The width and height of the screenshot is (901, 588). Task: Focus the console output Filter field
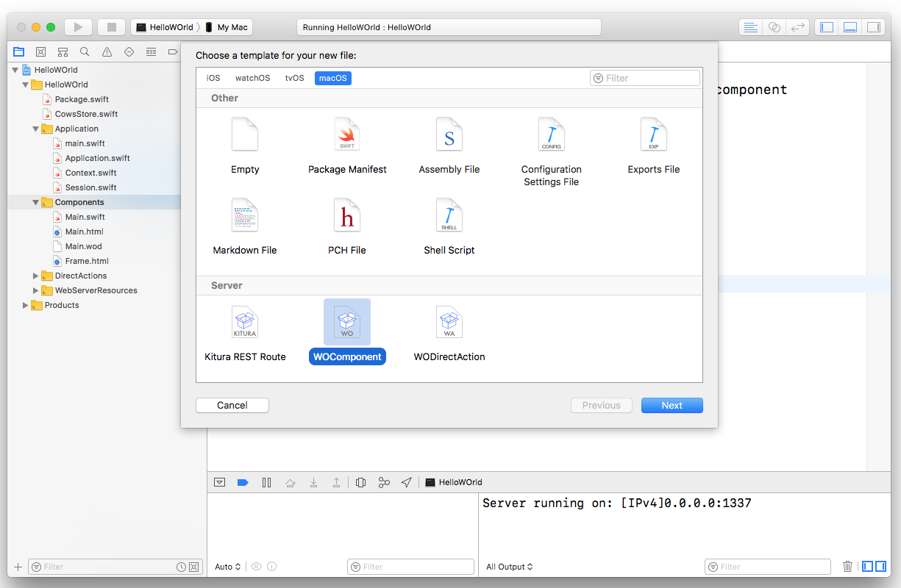(768, 567)
